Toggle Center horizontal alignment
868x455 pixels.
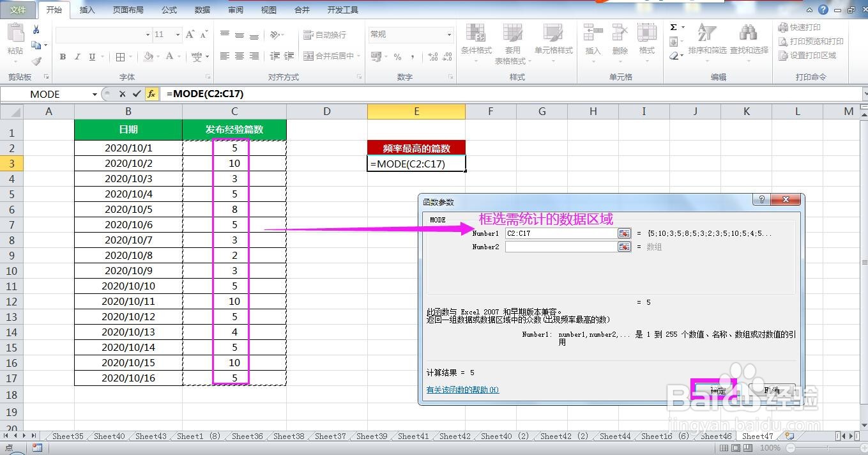coord(240,56)
